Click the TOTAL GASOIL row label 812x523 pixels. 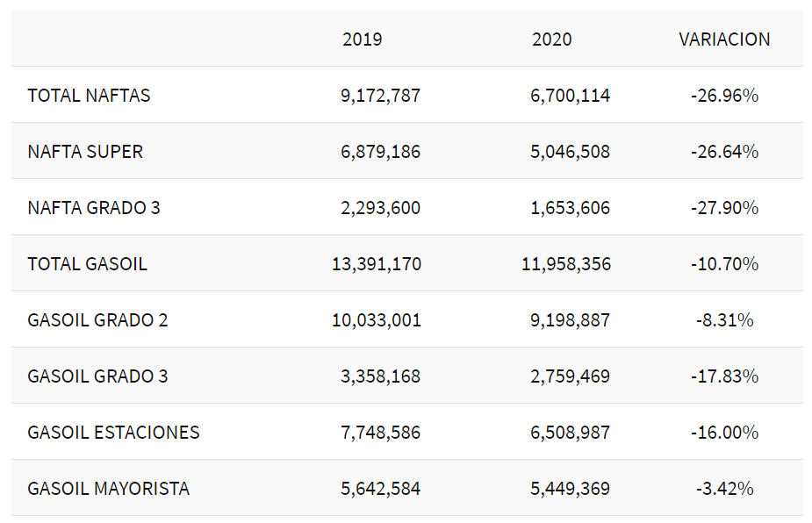click(x=87, y=264)
